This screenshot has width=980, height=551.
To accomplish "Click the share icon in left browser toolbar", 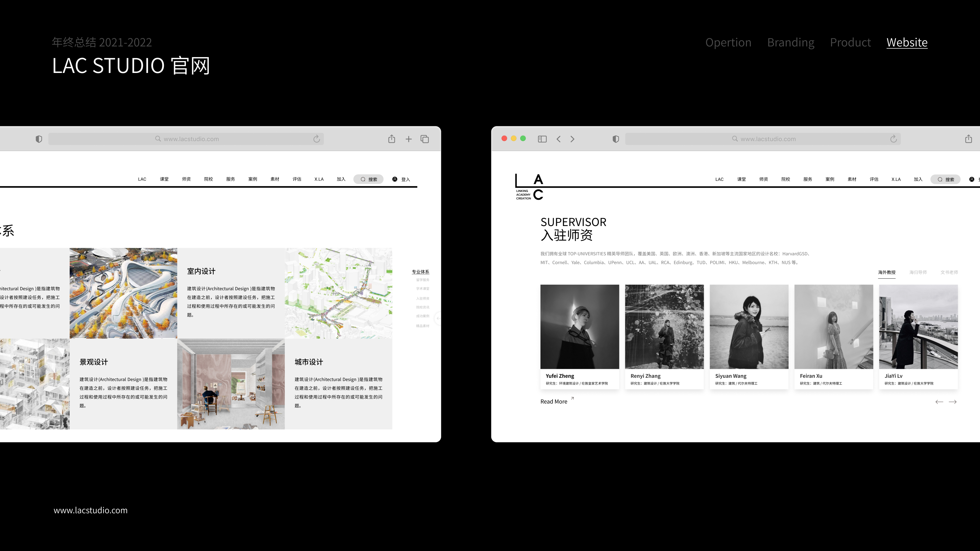I will [391, 139].
